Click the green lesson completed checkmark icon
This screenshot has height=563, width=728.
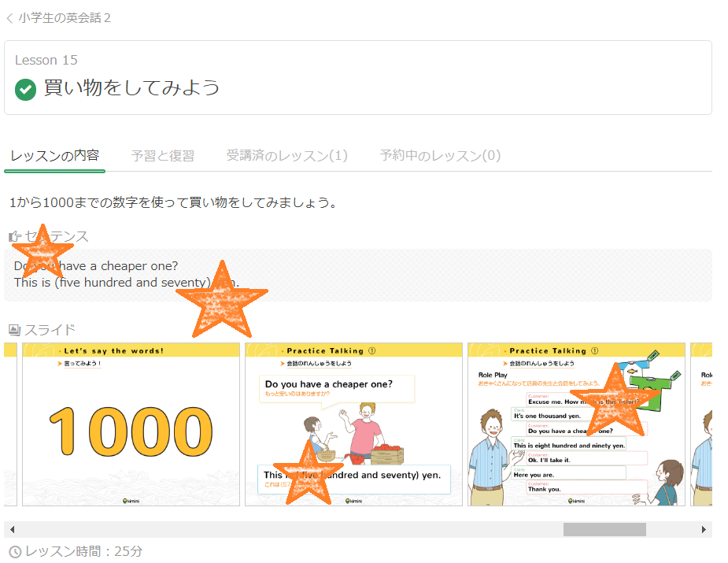(x=26, y=89)
